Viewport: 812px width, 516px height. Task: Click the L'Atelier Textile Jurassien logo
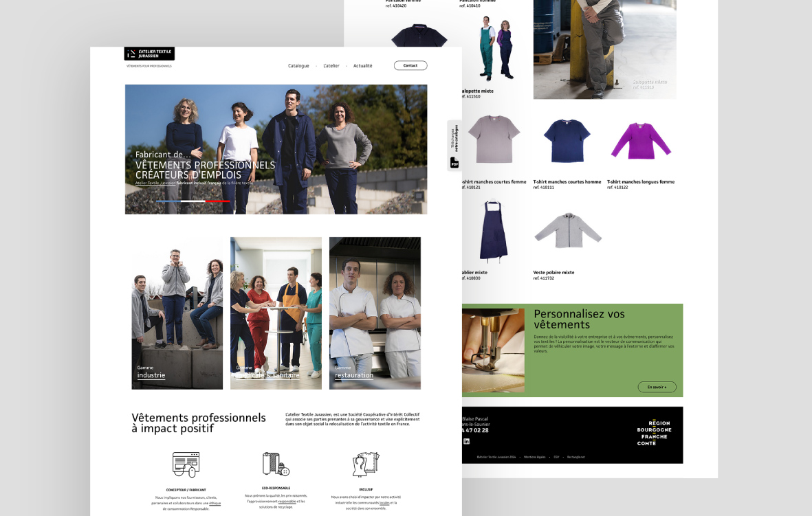click(149, 54)
